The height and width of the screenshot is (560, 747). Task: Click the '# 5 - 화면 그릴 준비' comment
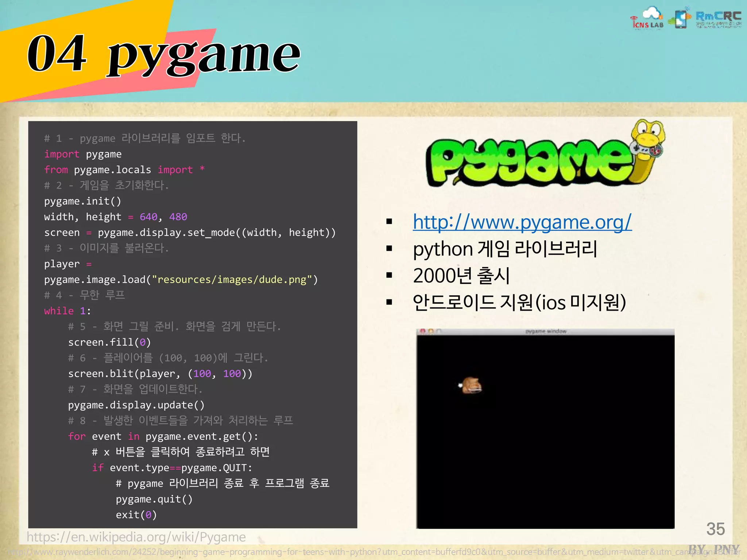(x=175, y=326)
